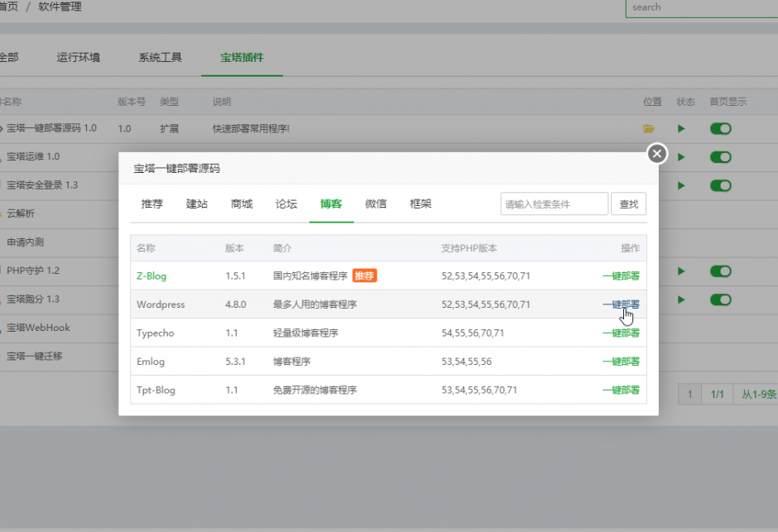The width and height of the screenshot is (778, 532).
Task: Go to page 1 in pagination
Action: click(x=689, y=395)
